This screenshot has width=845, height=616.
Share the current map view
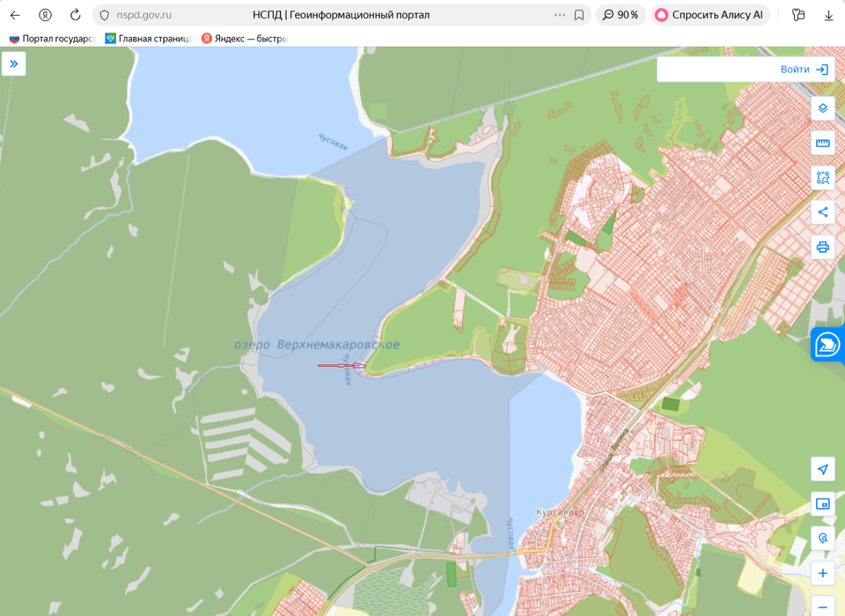pos(822,212)
